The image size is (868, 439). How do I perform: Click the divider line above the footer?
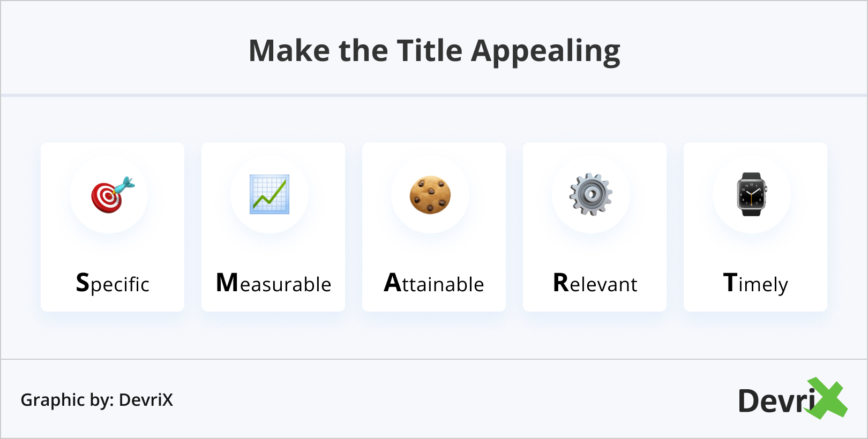pos(434,359)
